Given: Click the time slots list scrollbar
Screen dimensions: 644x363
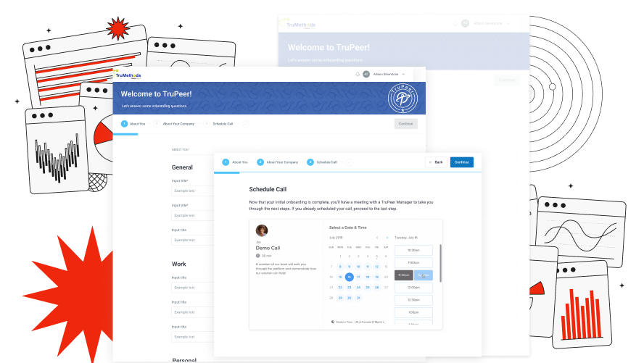Looking at the screenshot, I should (x=440, y=263).
